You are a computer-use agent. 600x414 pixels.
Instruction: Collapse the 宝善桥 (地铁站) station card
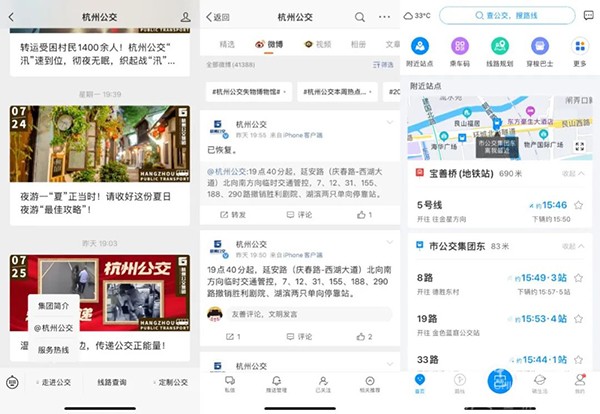pos(573,174)
